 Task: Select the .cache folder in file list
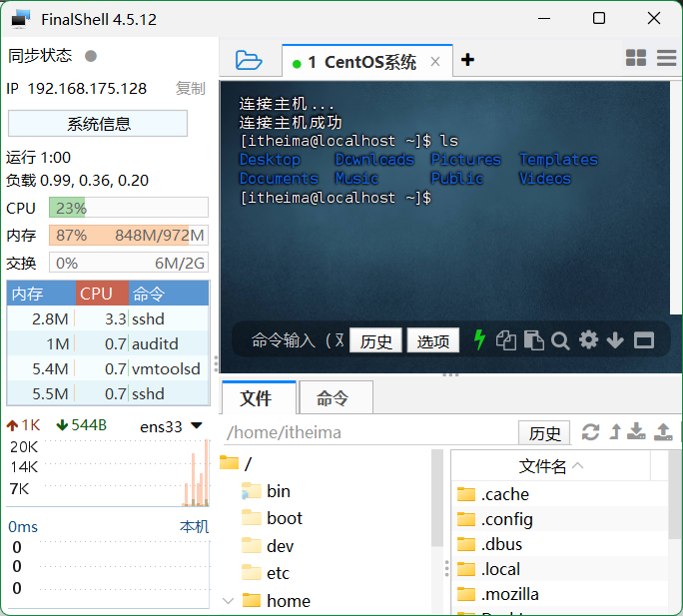tap(560, 494)
